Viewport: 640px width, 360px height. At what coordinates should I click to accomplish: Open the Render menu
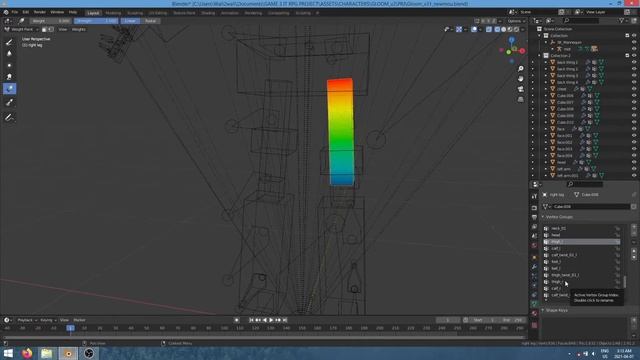pos(40,12)
